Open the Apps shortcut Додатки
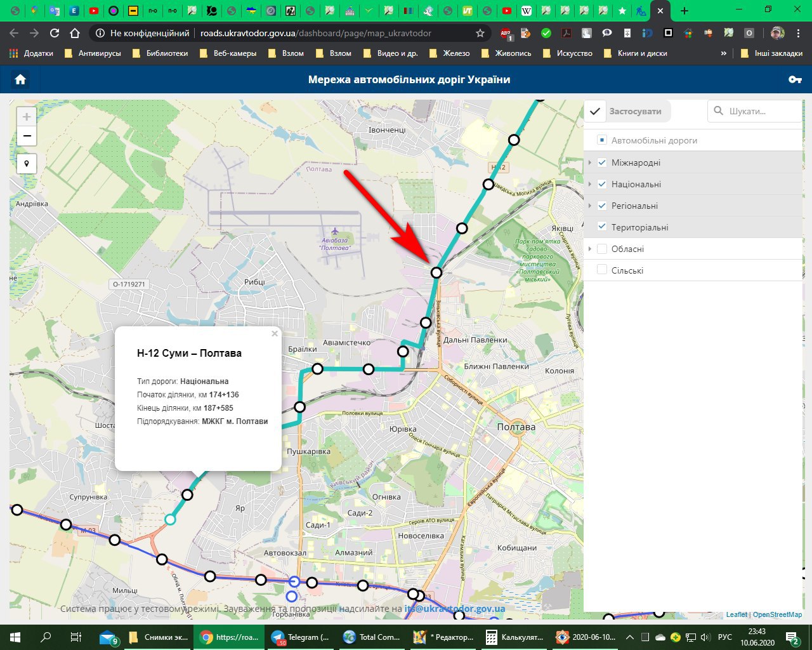This screenshot has width=812, height=650. point(32,53)
